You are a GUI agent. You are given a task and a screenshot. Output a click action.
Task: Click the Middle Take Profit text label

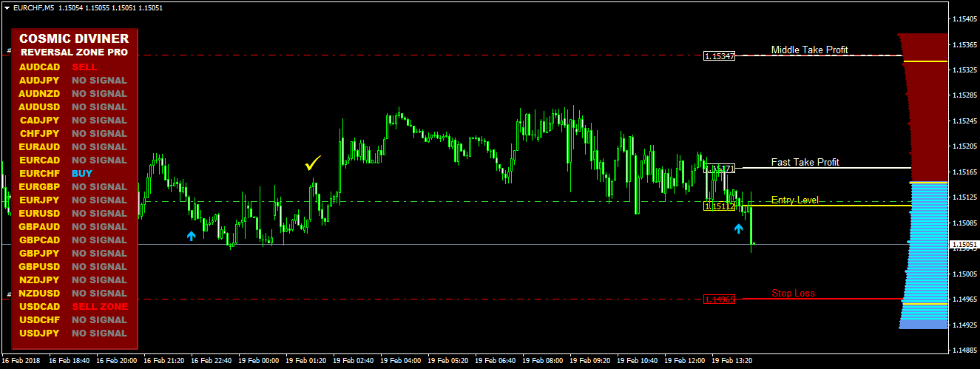[x=809, y=50]
